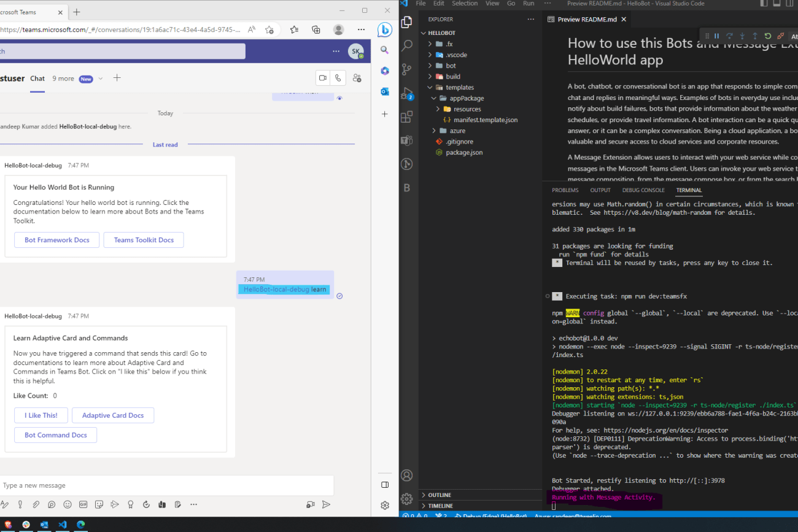
Task: Open Run and Debug view in VS Code
Action: (406, 93)
